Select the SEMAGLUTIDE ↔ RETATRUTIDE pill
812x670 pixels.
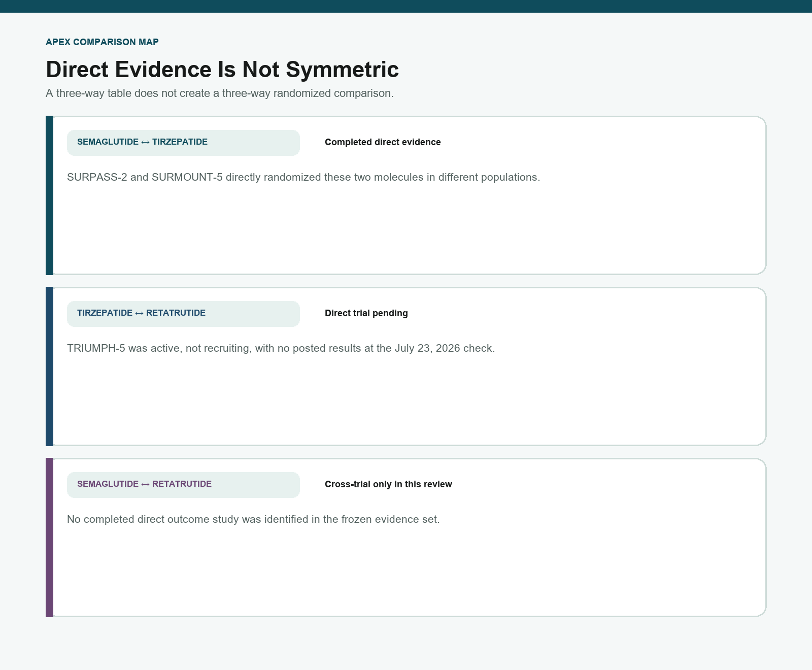183,485
